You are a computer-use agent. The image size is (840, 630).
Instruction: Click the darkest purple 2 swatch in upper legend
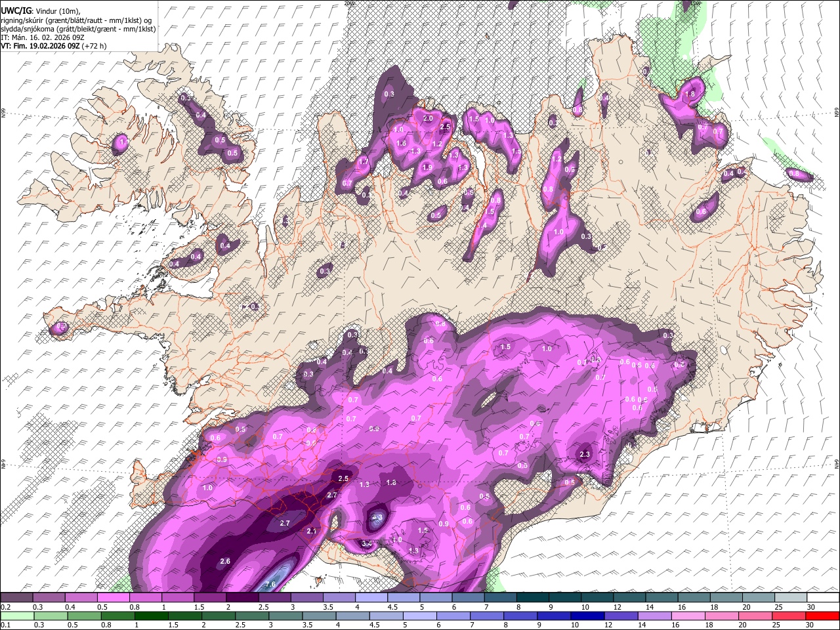click(242, 598)
